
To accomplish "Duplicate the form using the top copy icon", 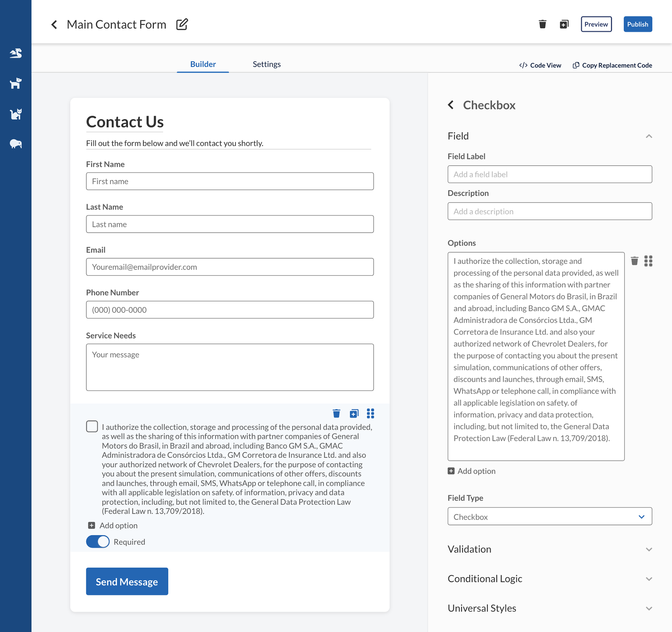I will (x=564, y=24).
